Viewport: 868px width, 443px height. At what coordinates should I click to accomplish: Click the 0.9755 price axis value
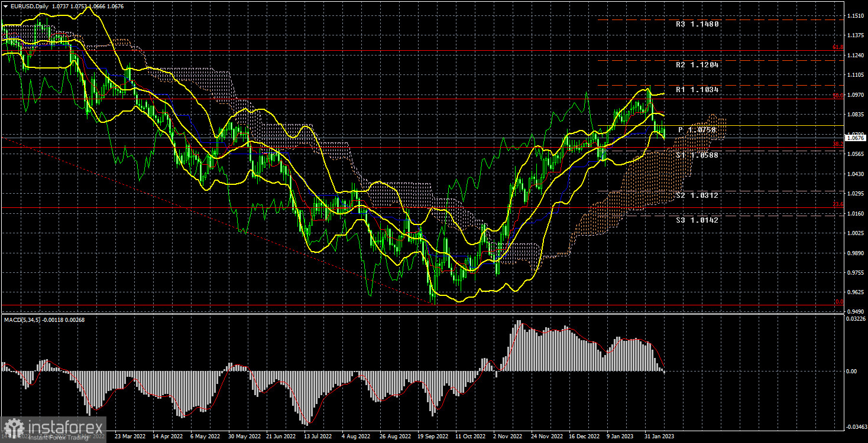[855, 273]
